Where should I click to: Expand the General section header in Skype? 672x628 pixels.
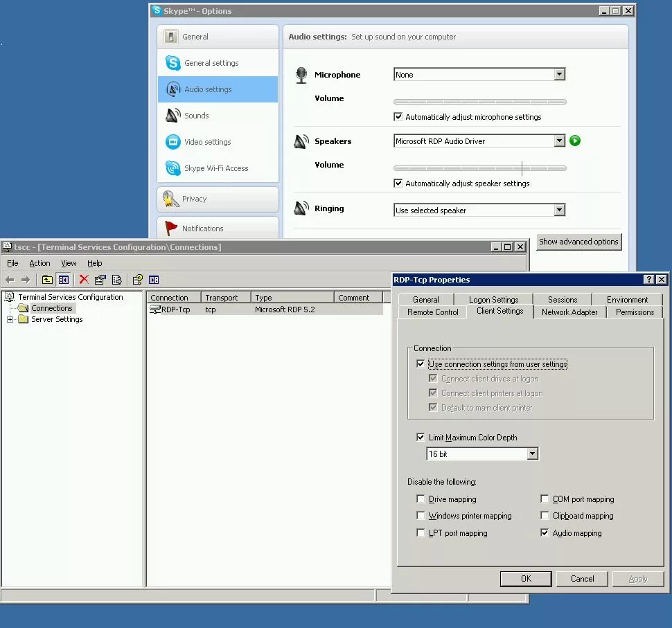coord(218,37)
